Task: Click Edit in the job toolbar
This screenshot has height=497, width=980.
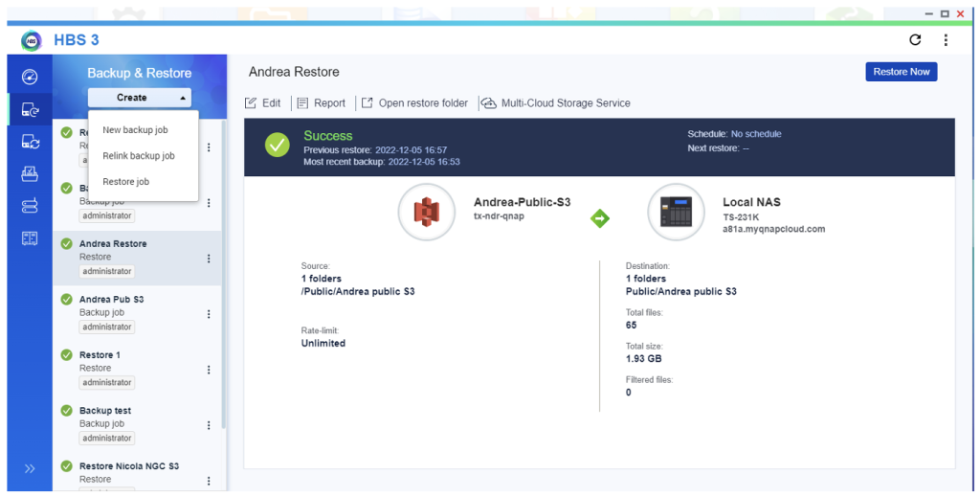Action: point(263,103)
